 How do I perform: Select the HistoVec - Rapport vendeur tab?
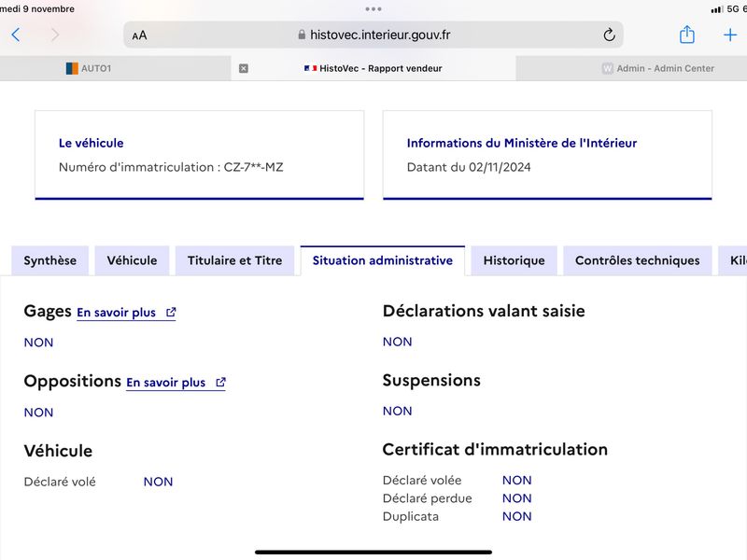click(373, 68)
